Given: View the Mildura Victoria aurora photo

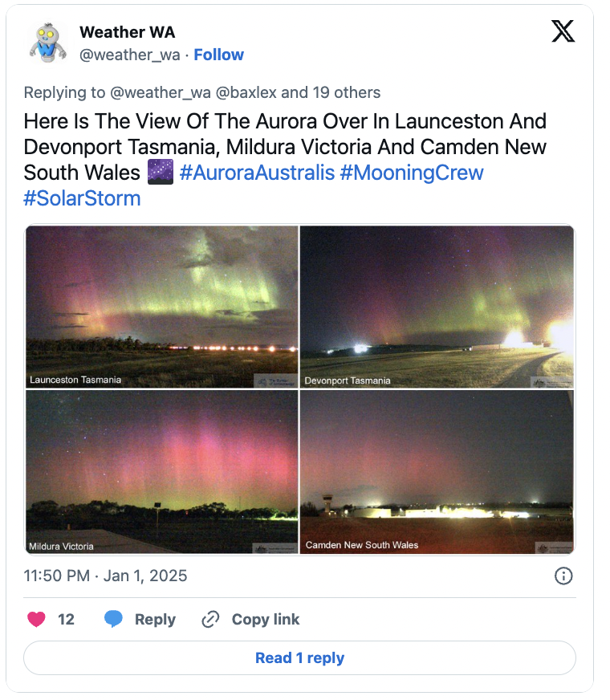Looking at the screenshot, I should coord(162,472).
